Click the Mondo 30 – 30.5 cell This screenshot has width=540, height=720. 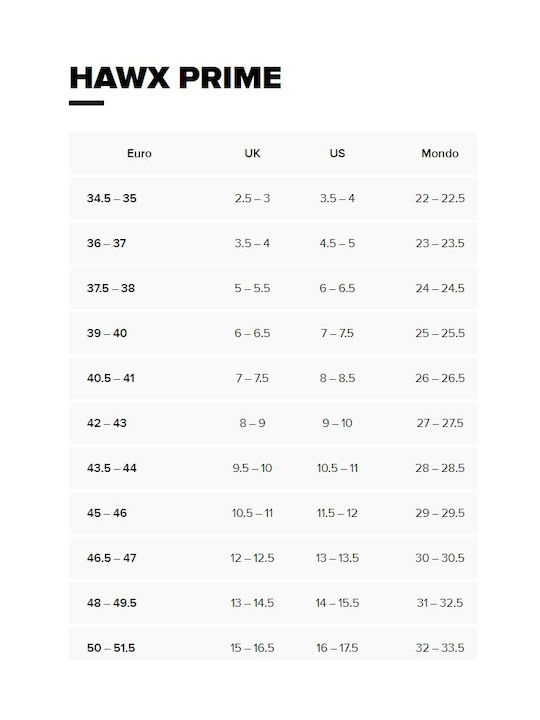pyautogui.click(x=440, y=558)
